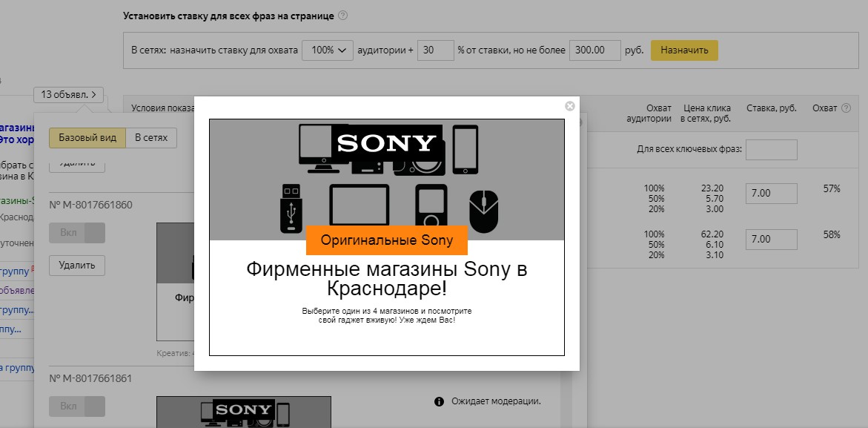Click the maximum bid field showing 300.00

(595, 50)
